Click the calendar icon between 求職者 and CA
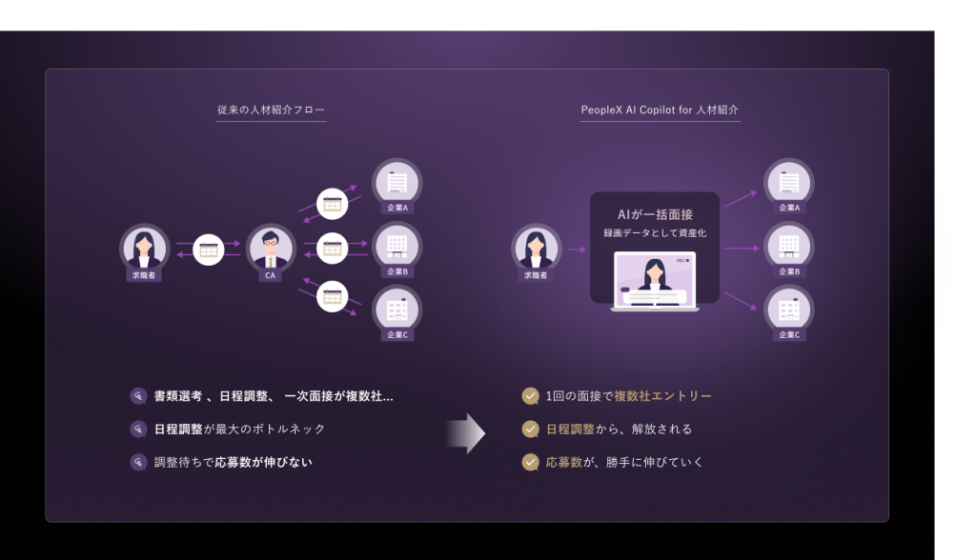Image resolution: width=976 pixels, height=560 pixels. [208, 250]
